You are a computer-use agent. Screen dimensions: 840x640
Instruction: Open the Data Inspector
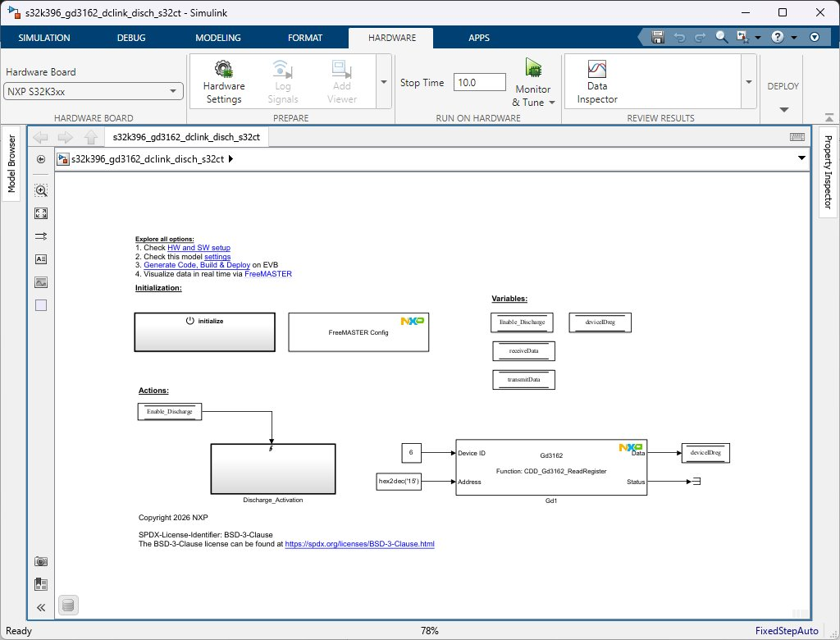click(597, 82)
